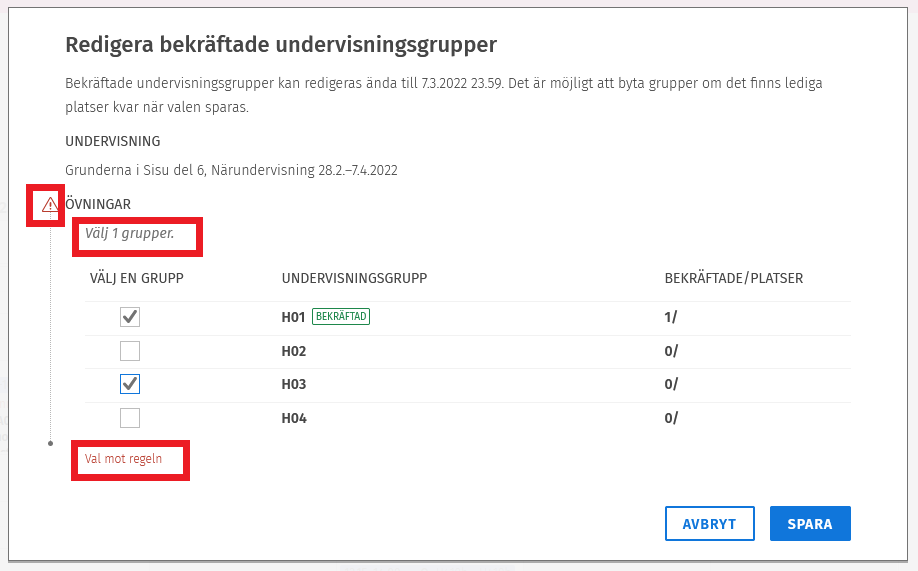Save selections with the SPARA button
Screen dimensions: 918x571
(810, 524)
